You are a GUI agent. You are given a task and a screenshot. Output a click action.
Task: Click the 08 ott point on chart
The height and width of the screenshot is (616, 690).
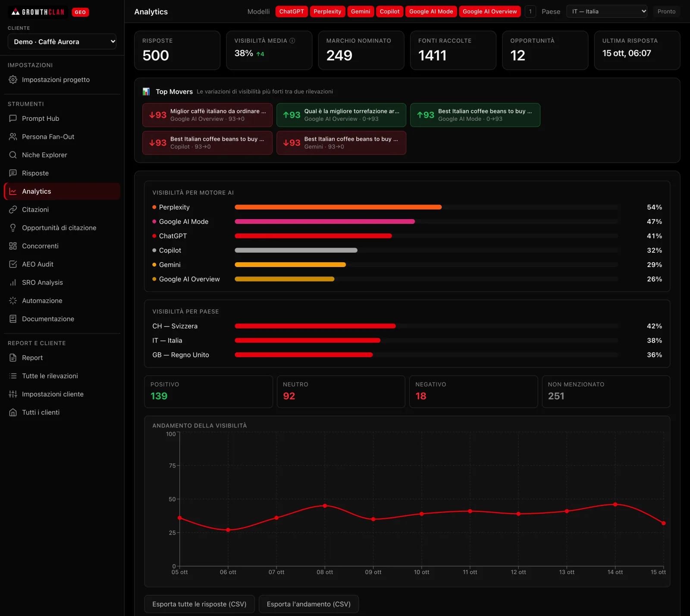[325, 506]
